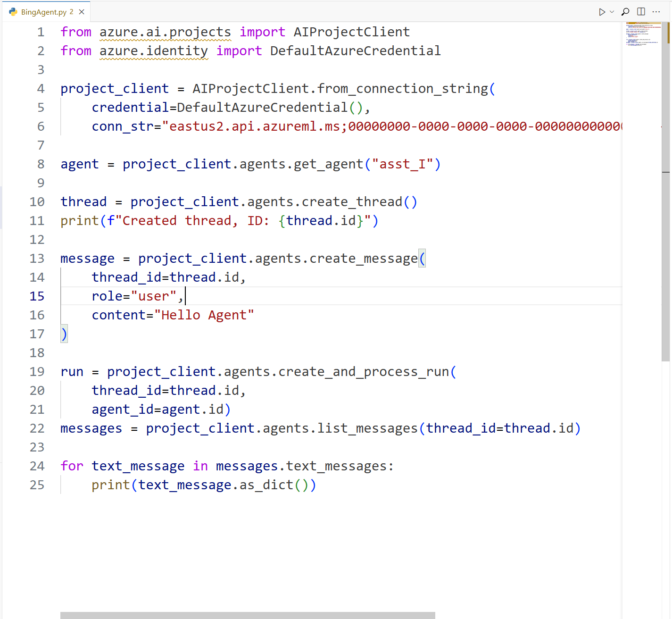Click the underlined azure.identity import
This screenshot has height=619, width=672.
(153, 50)
